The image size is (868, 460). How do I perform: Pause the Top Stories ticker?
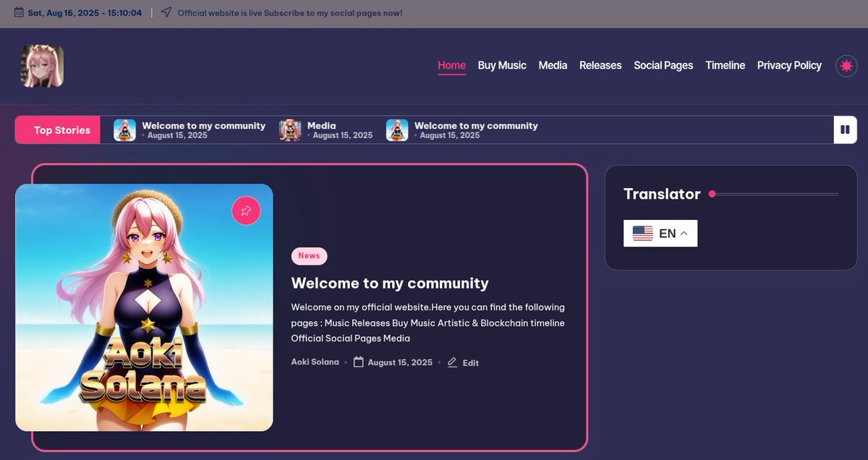point(845,130)
